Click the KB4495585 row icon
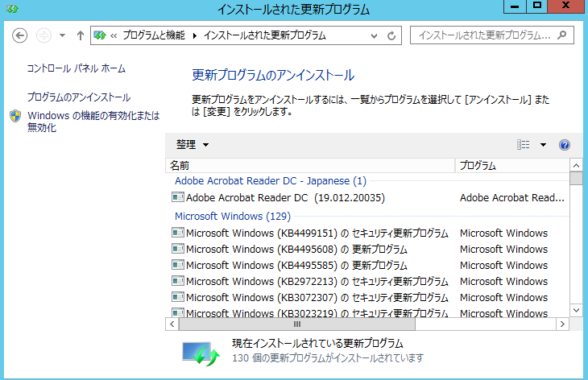 178,265
